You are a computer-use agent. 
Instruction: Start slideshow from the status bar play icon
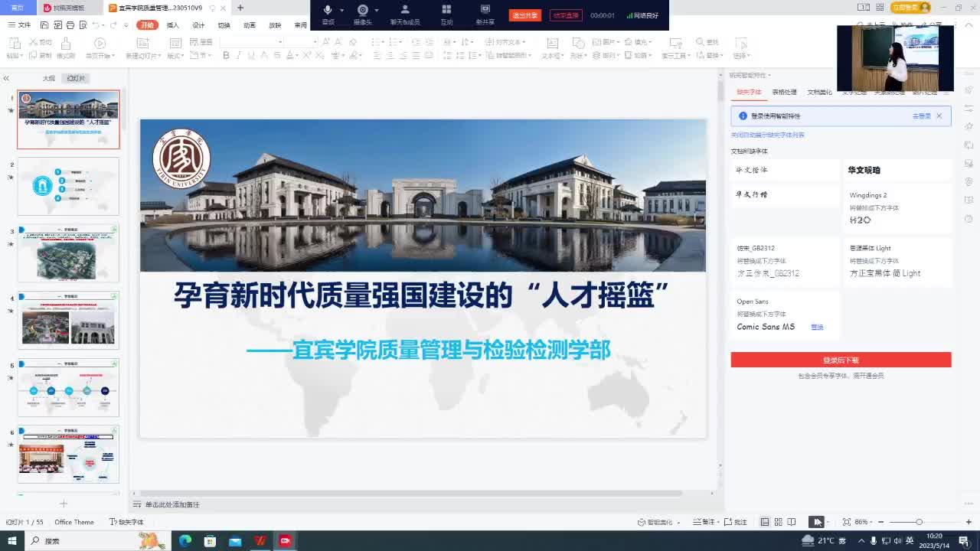[817, 522]
